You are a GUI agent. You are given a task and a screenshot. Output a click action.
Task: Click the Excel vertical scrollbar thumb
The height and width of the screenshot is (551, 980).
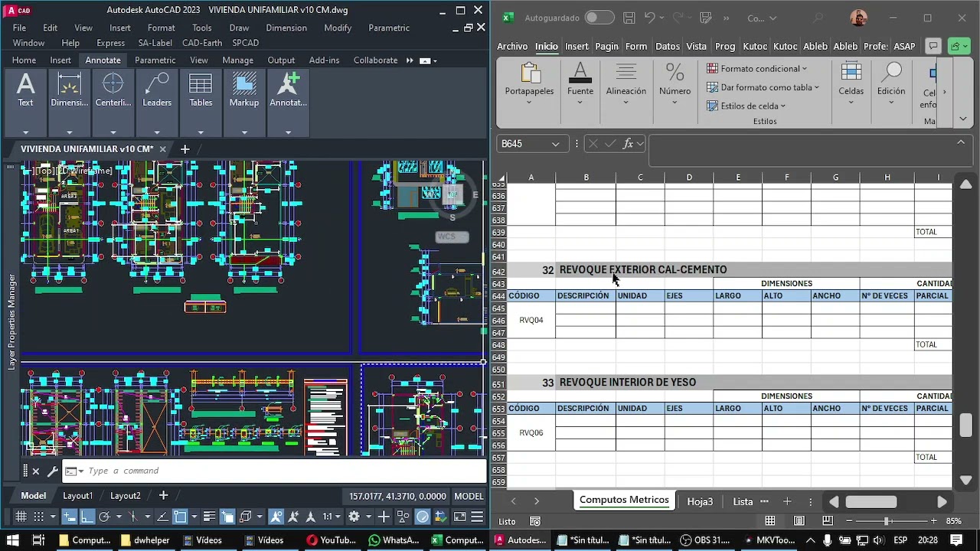tap(966, 424)
